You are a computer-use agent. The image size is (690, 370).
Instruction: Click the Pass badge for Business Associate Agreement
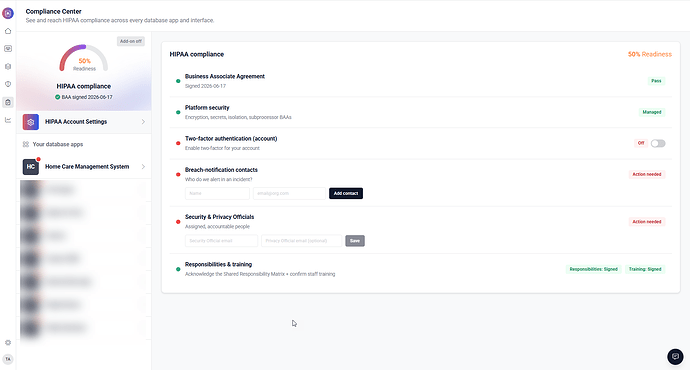pos(656,81)
